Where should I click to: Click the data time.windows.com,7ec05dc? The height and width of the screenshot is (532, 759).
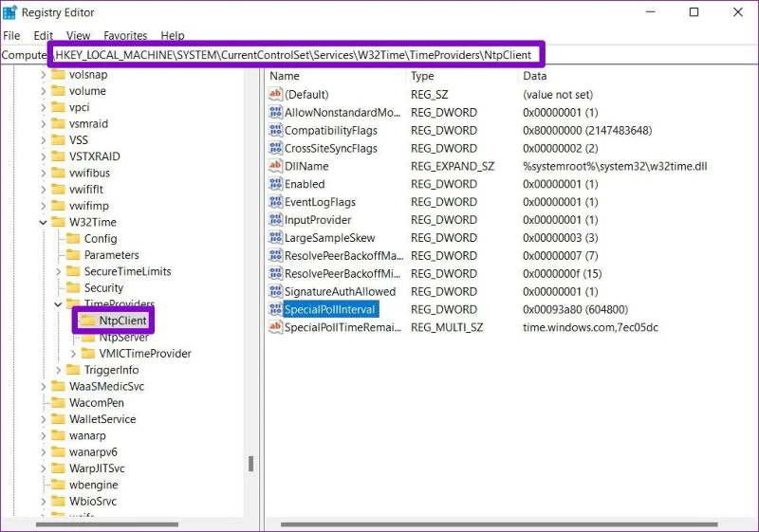click(x=590, y=327)
